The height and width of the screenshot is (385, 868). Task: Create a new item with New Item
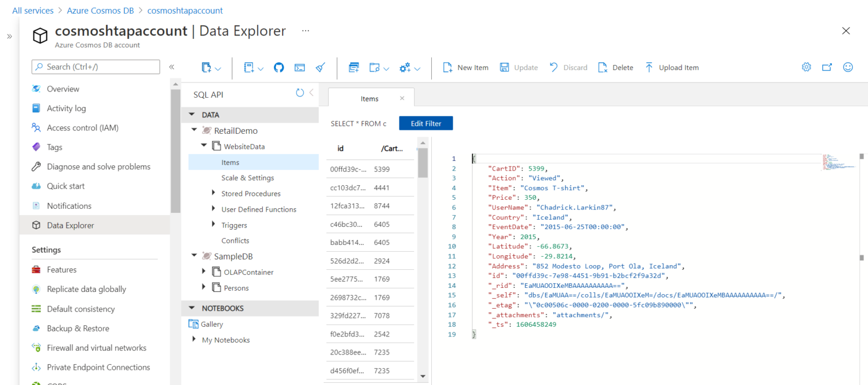coord(465,67)
